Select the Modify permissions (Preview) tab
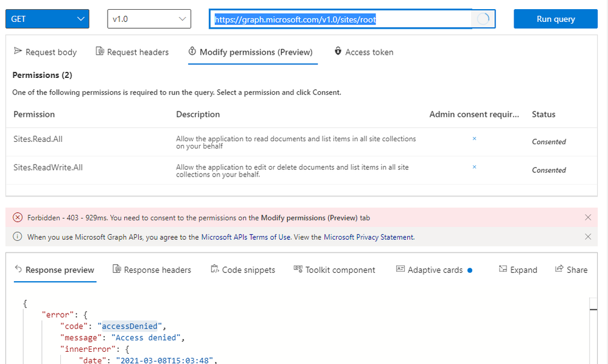The height and width of the screenshot is (364, 608). 250,52
